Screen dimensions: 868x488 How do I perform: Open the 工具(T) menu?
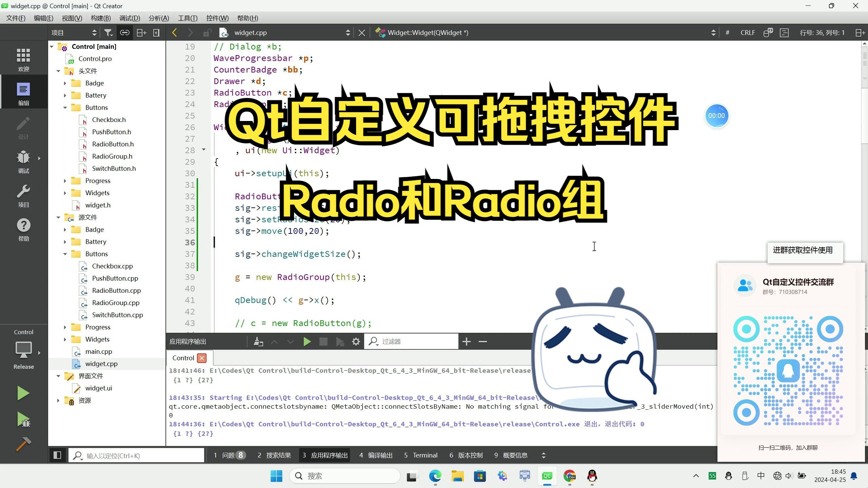(188, 18)
